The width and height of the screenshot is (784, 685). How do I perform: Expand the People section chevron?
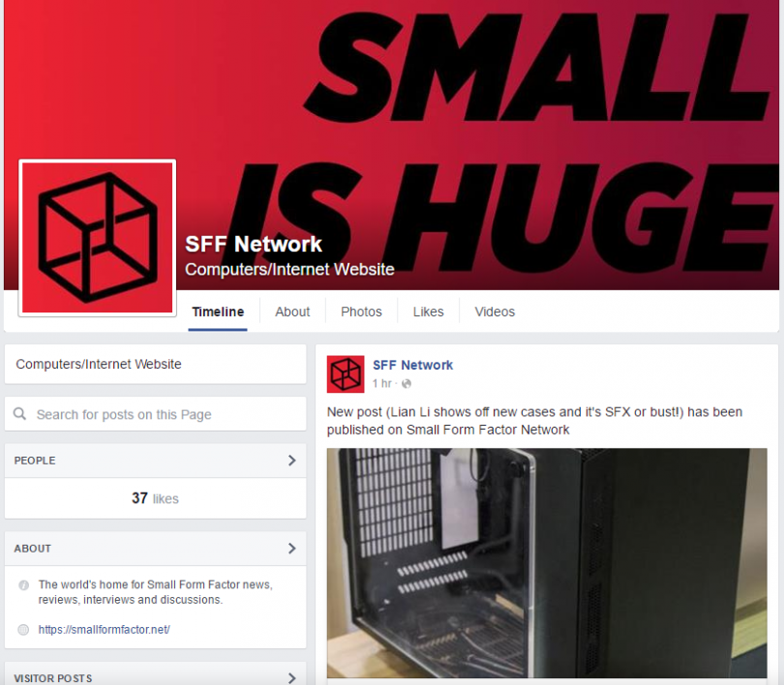click(x=292, y=461)
